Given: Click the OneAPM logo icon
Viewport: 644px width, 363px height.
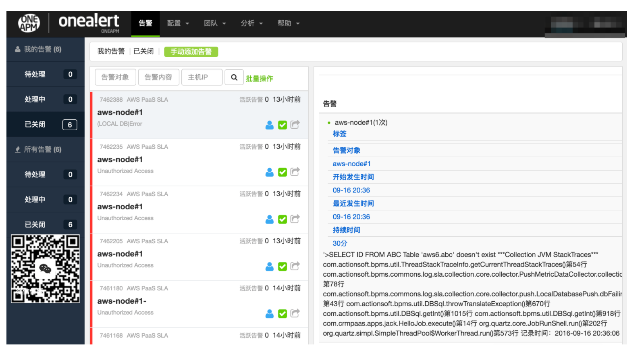Looking at the screenshot, I should pyautogui.click(x=29, y=23).
